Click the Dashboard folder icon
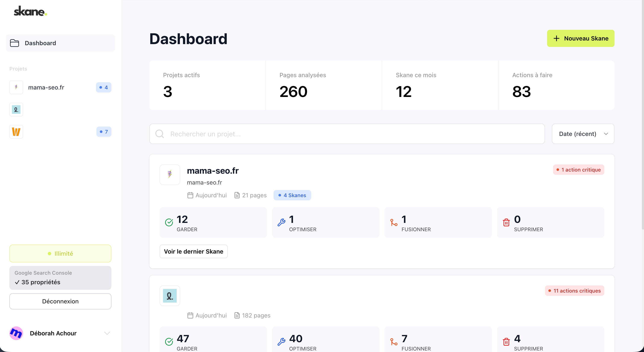 [15, 43]
